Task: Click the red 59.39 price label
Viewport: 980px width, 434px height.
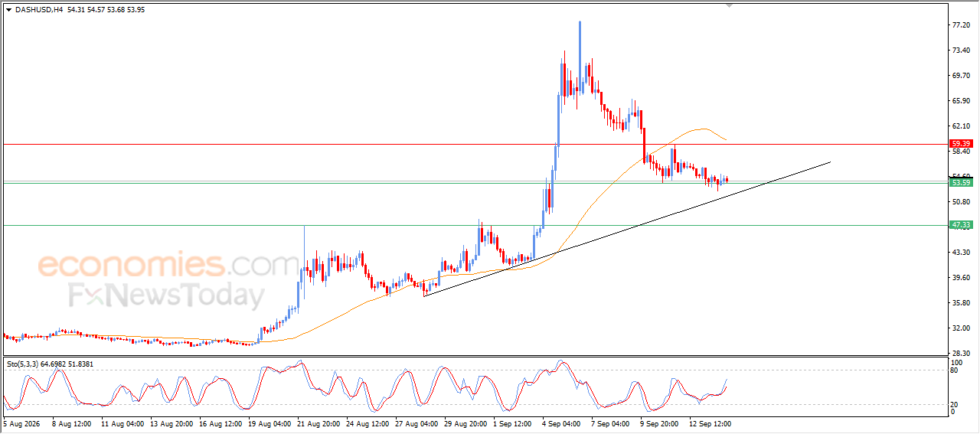Action: [x=961, y=143]
